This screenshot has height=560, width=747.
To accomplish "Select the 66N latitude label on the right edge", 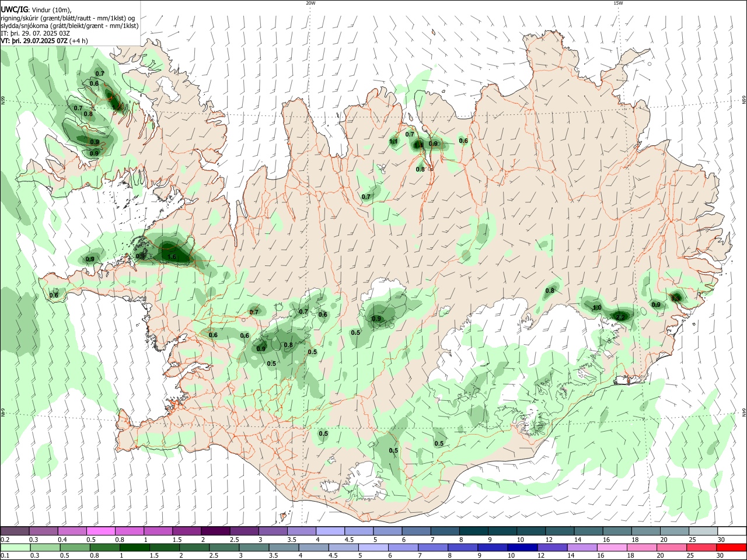I will tap(744, 100).
